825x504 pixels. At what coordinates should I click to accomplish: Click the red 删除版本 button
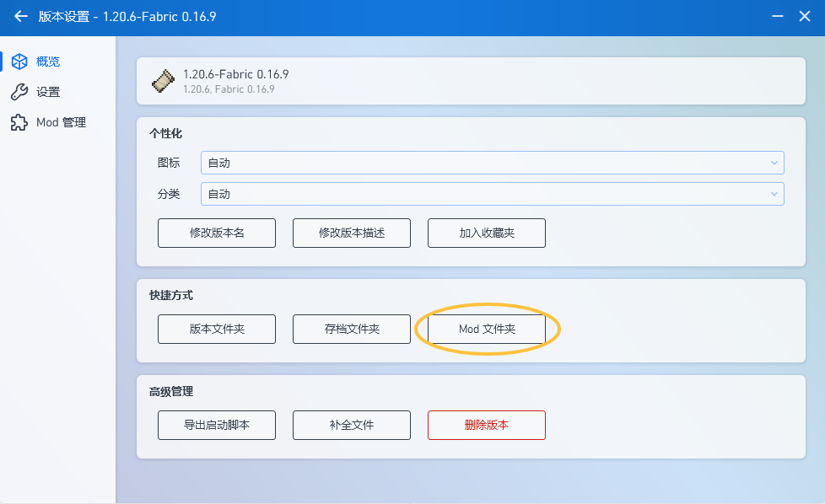pyautogui.click(x=487, y=425)
